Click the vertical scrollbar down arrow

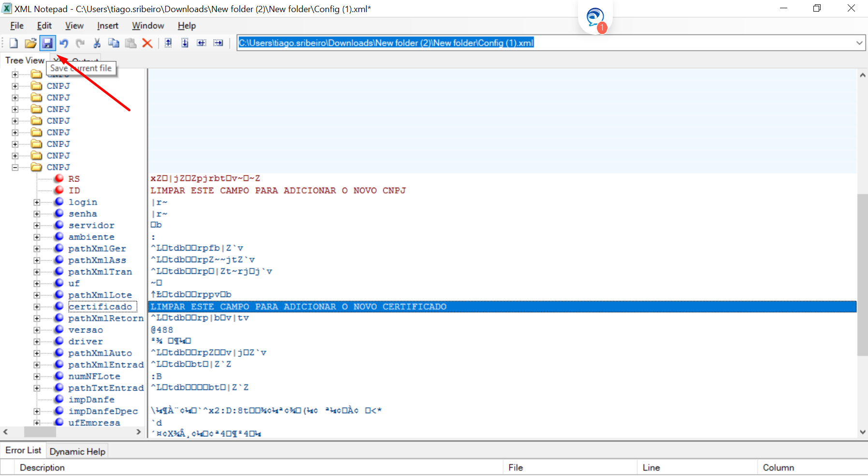click(863, 432)
